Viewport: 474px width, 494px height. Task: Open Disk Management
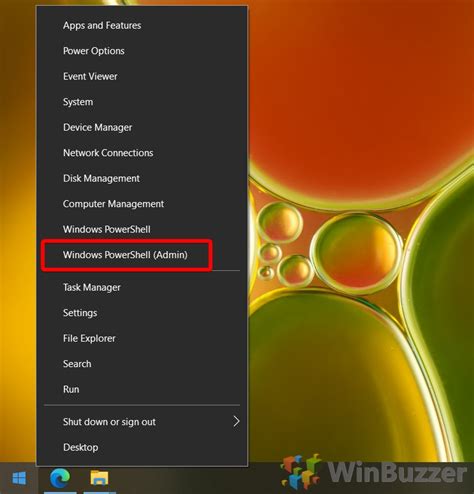pyautogui.click(x=142, y=178)
